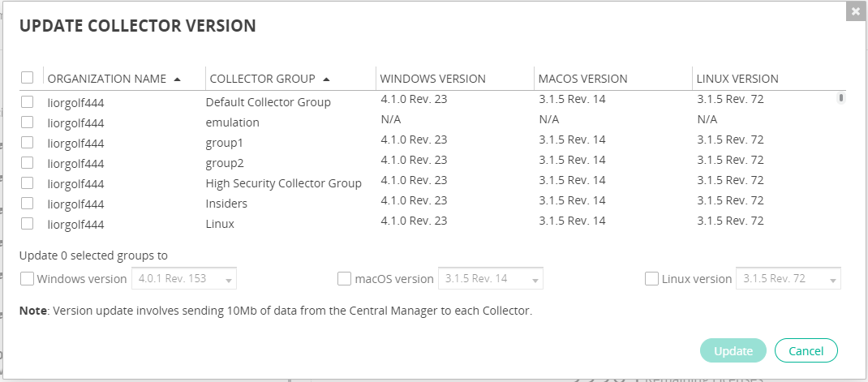The height and width of the screenshot is (382, 868).
Task: Enable the macOS version checkbox
Action: [x=344, y=279]
